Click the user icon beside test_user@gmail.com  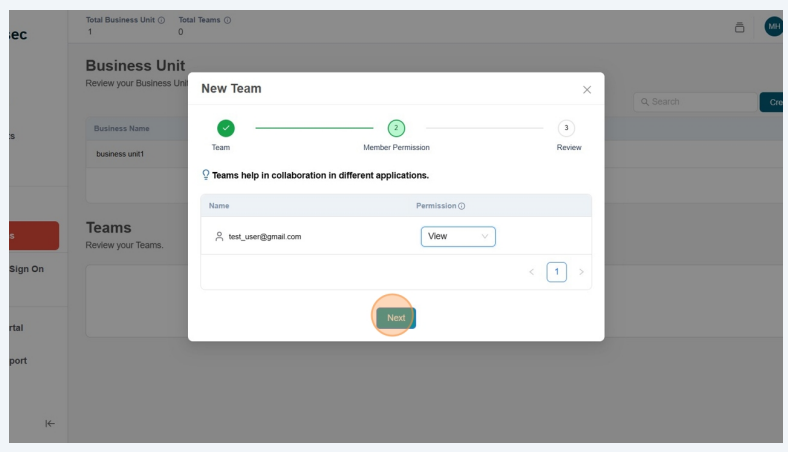[219, 237]
